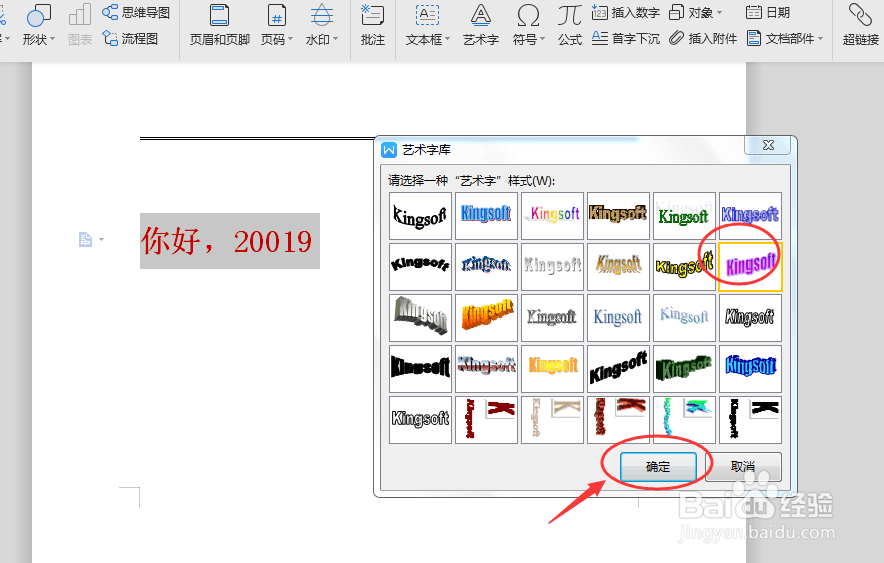Add a 批注 comment
This screenshot has width=884, height=563.
pyautogui.click(x=373, y=25)
